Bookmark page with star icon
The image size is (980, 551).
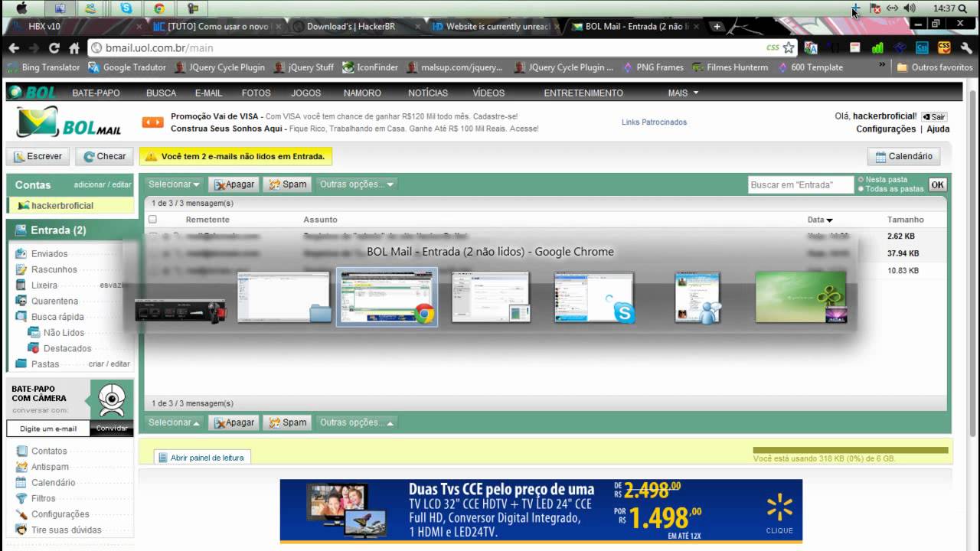pyautogui.click(x=789, y=47)
